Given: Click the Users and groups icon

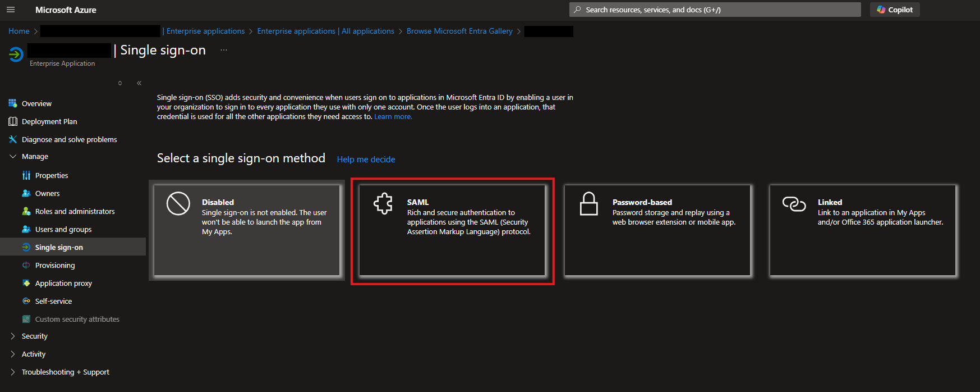Looking at the screenshot, I should (26, 229).
